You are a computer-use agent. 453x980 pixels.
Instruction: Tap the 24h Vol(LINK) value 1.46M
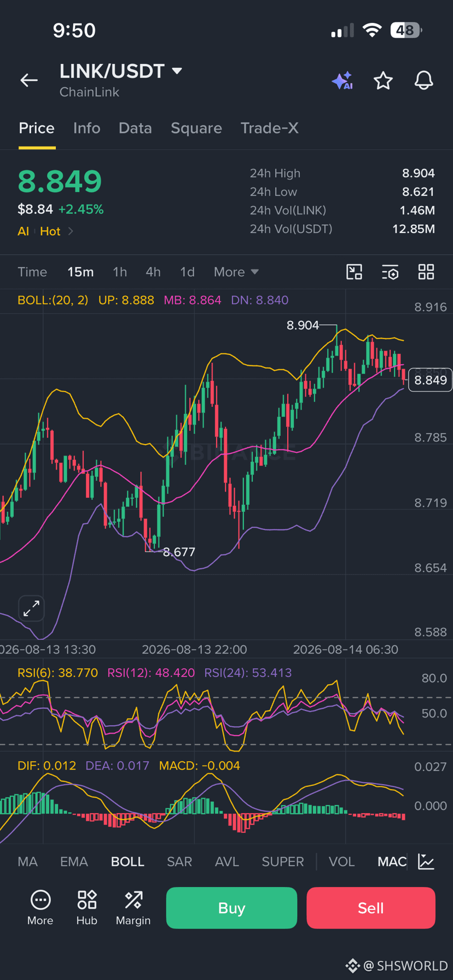click(x=417, y=211)
